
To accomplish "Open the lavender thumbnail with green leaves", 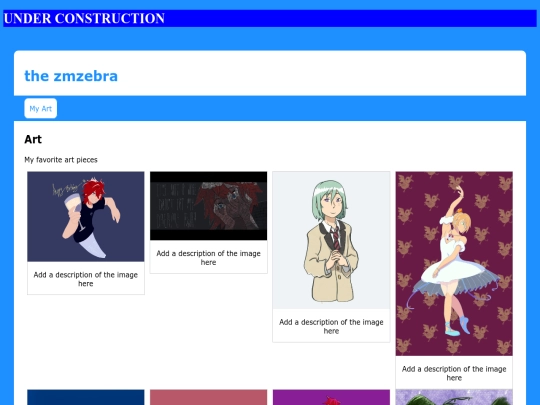I will (x=454, y=397).
